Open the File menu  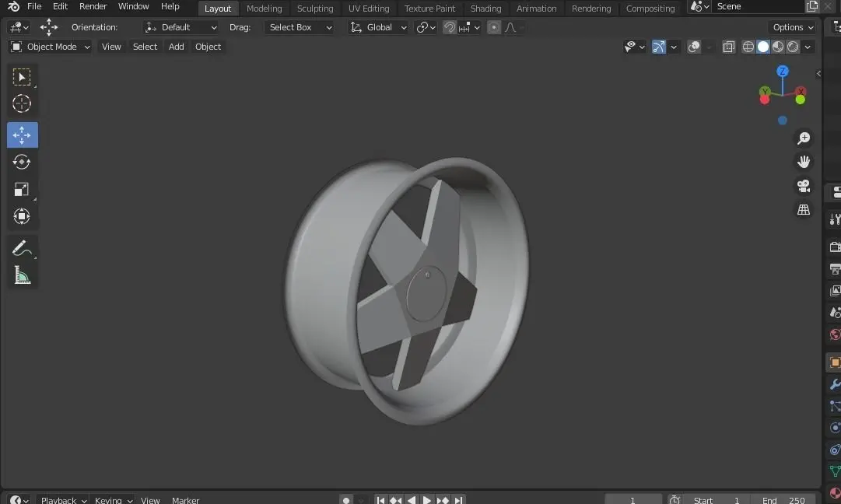34,6
